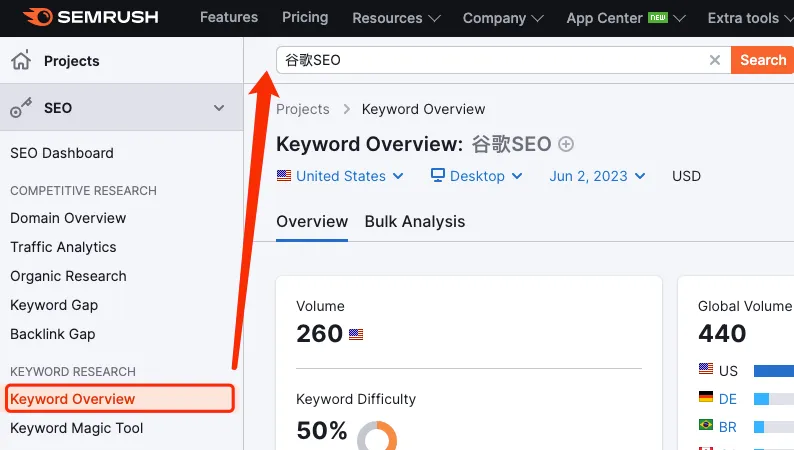
Task: Open Domain Overview in sidebar
Action: 68,218
